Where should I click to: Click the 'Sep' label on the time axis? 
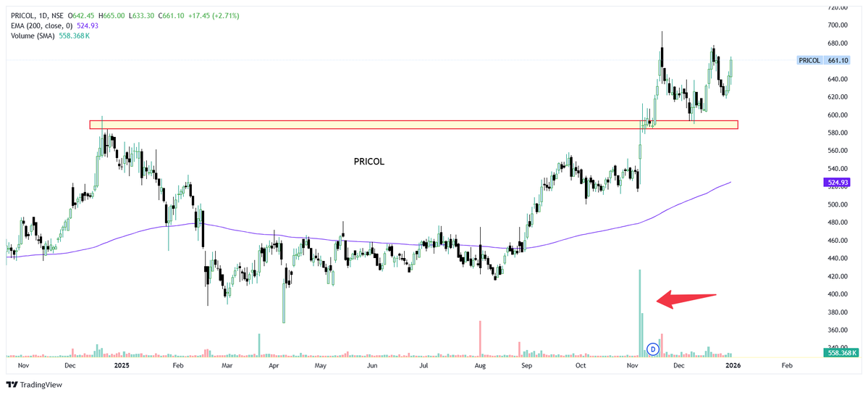[x=526, y=365]
